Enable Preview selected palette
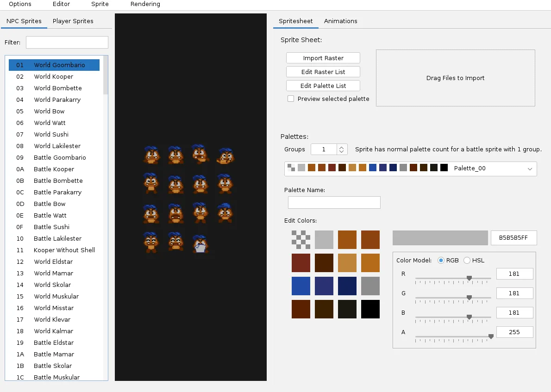 click(291, 98)
